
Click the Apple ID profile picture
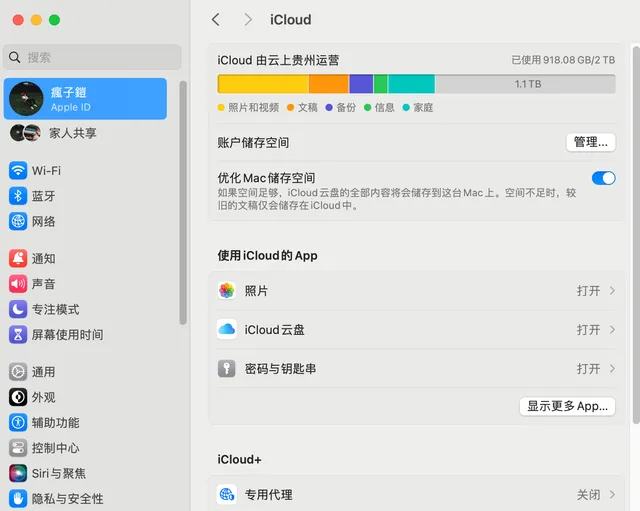(27, 99)
